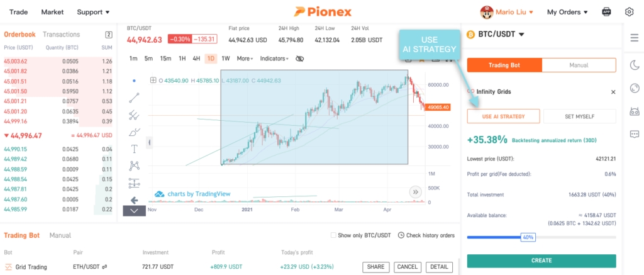Click the CREATE button

[541, 261]
